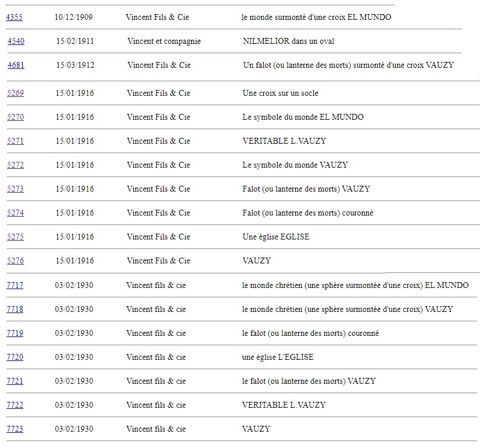Click the date 10/12/1909

pyautogui.click(x=73, y=17)
